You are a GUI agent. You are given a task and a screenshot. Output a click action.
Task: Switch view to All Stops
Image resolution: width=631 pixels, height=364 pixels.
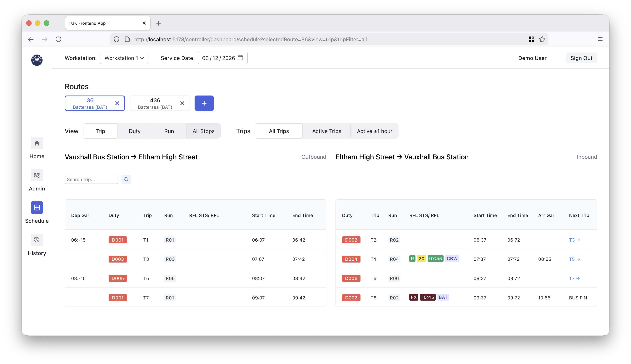(203, 131)
